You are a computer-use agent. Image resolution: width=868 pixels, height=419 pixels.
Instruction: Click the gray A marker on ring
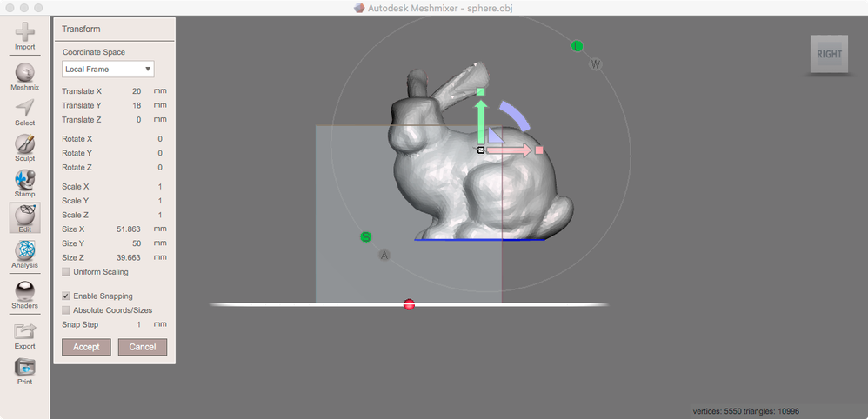click(x=384, y=256)
